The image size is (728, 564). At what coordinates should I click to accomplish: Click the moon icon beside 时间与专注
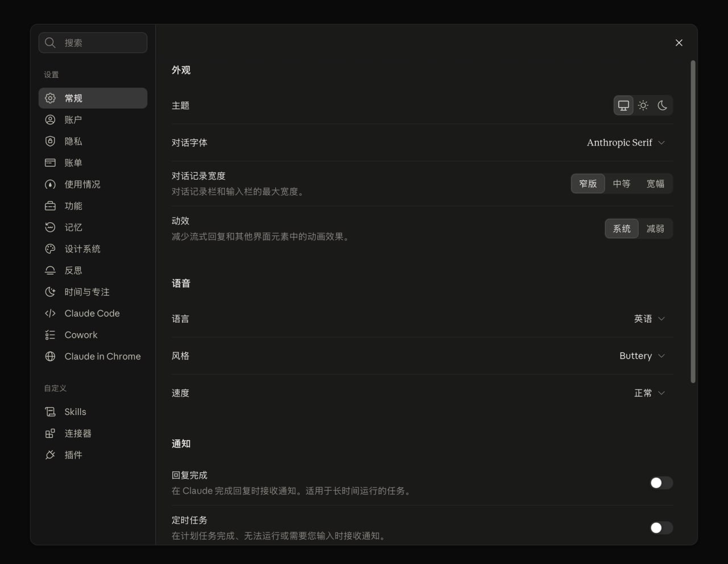tap(50, 292)
